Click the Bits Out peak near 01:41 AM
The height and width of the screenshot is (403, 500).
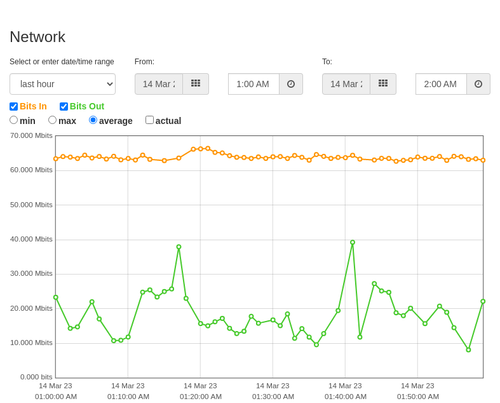tap(352, 242)
